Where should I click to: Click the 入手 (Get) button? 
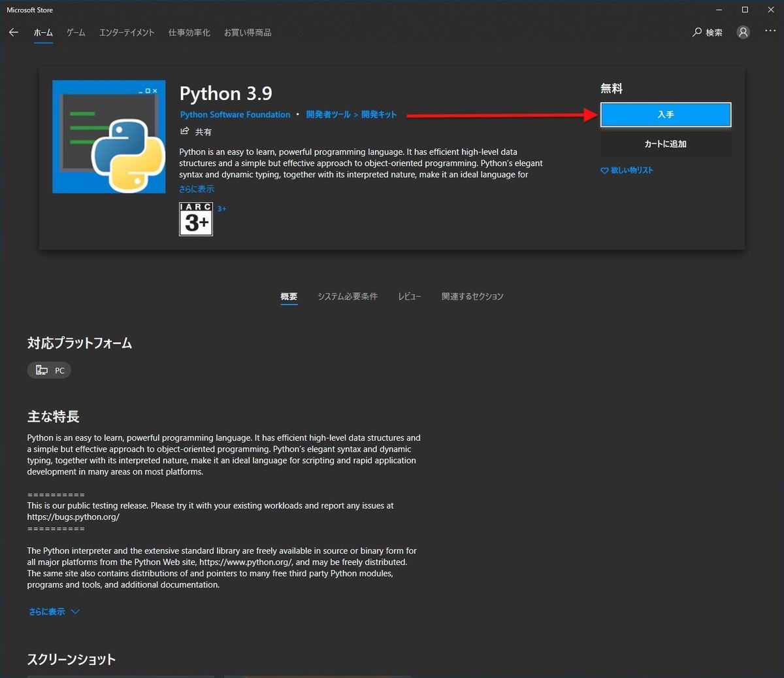666,114
